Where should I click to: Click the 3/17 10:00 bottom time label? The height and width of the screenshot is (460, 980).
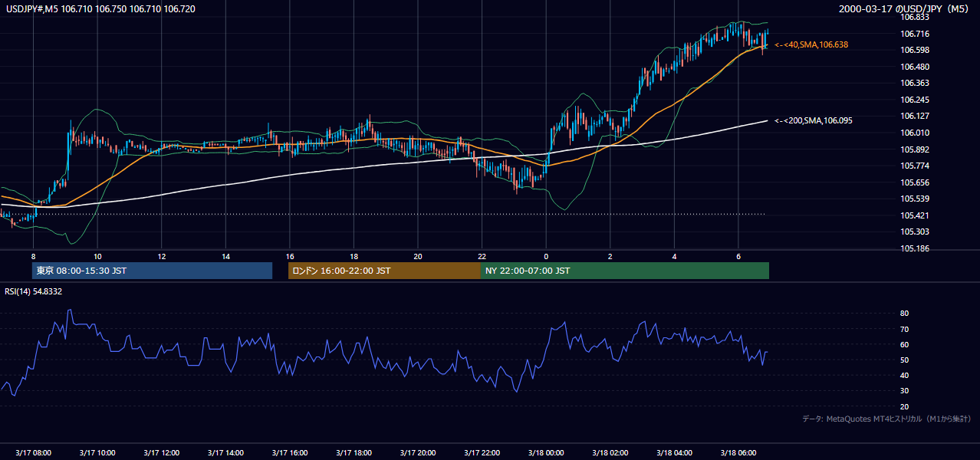97,452
